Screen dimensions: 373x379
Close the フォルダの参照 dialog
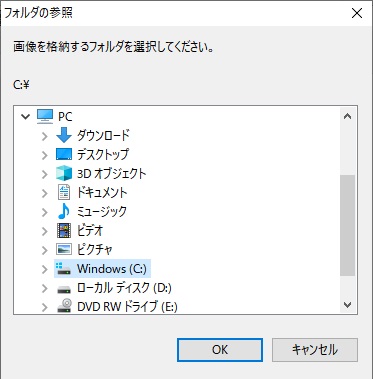coord(357,13)
